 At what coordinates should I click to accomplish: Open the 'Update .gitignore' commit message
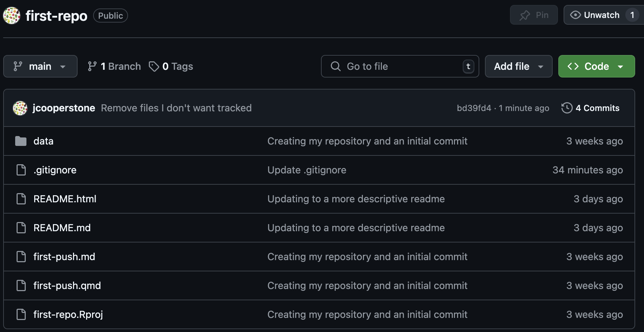click(x=306, y=170)
